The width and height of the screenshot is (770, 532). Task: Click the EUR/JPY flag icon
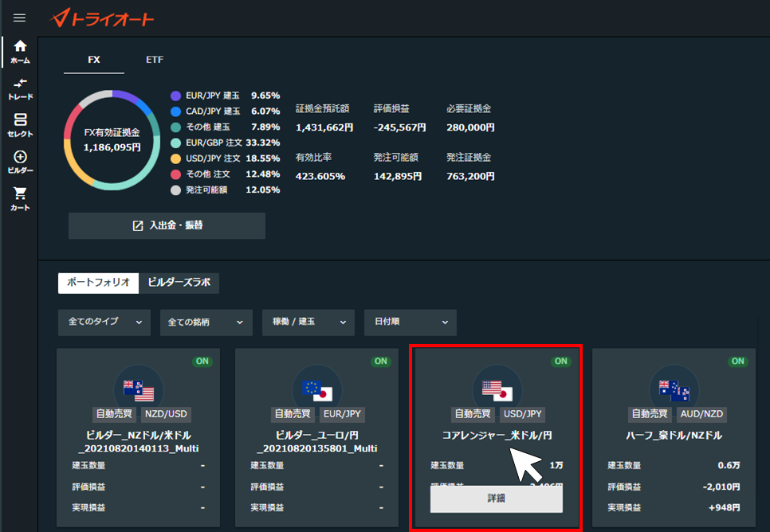click(x=317, y=389)
